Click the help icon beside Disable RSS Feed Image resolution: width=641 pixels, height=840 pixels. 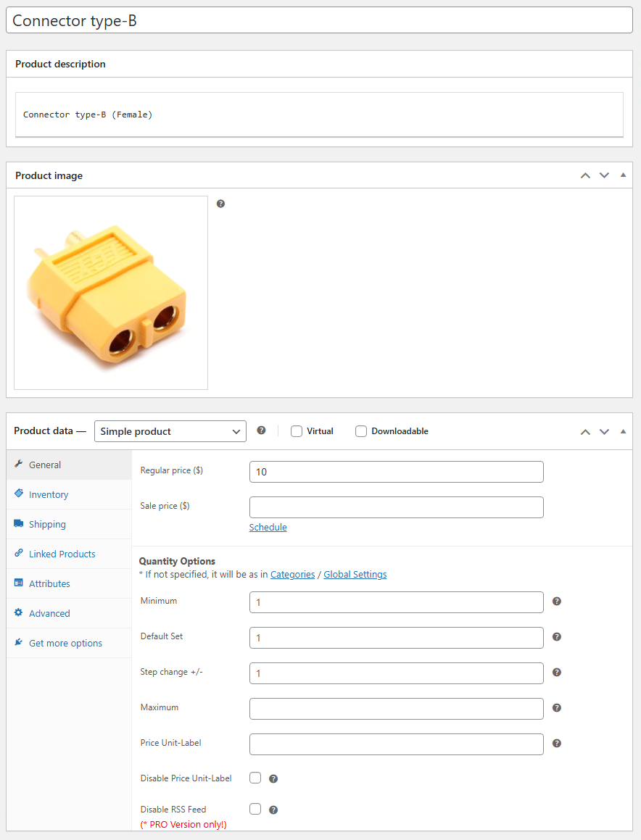click(x=273, y=810)
